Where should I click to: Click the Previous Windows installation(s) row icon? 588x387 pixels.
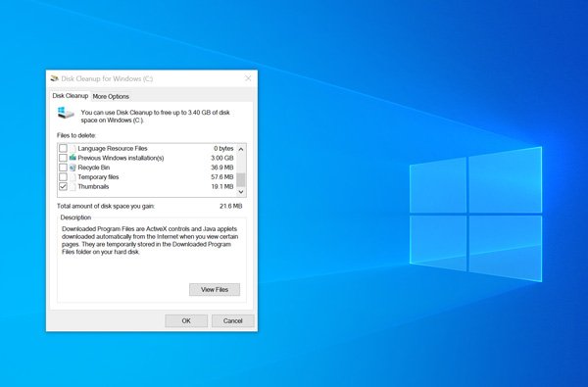[73, 158]
